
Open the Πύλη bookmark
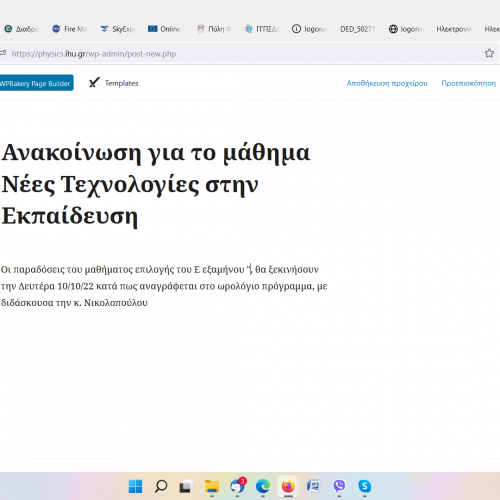pyautogui.click(x=214, y=29)
